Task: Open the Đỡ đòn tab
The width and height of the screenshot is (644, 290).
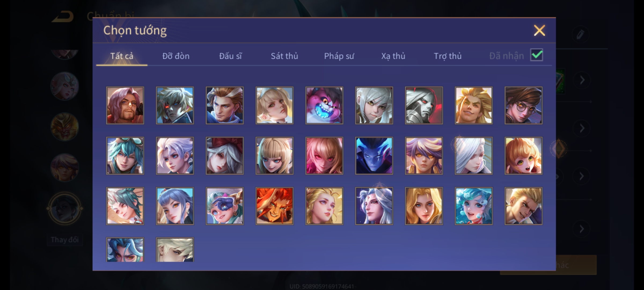Action: [x=176, y=56]
